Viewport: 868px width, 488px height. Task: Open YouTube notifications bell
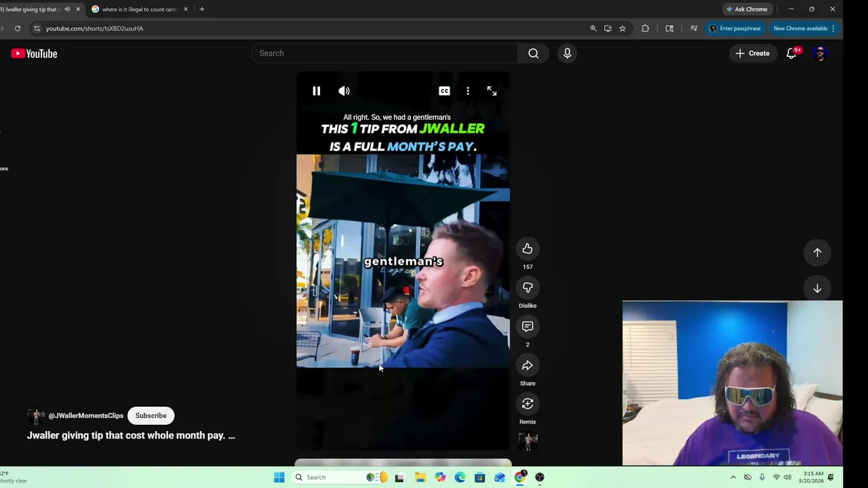[791, 54]
